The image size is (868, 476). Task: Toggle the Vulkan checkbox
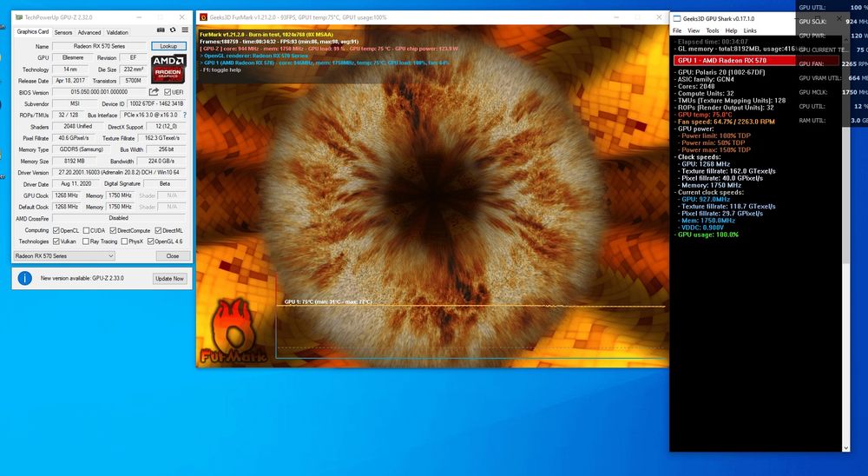pyautogui.click(x=56, y=241)
